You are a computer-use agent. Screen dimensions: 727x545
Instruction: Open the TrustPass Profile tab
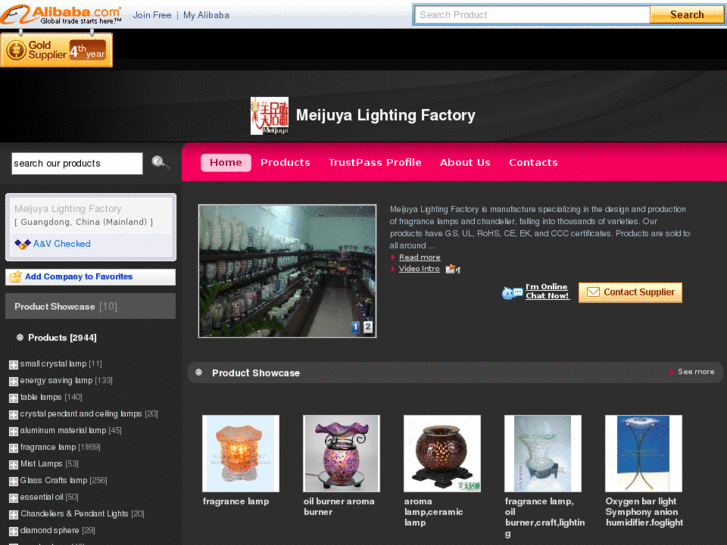coord(375,163)
